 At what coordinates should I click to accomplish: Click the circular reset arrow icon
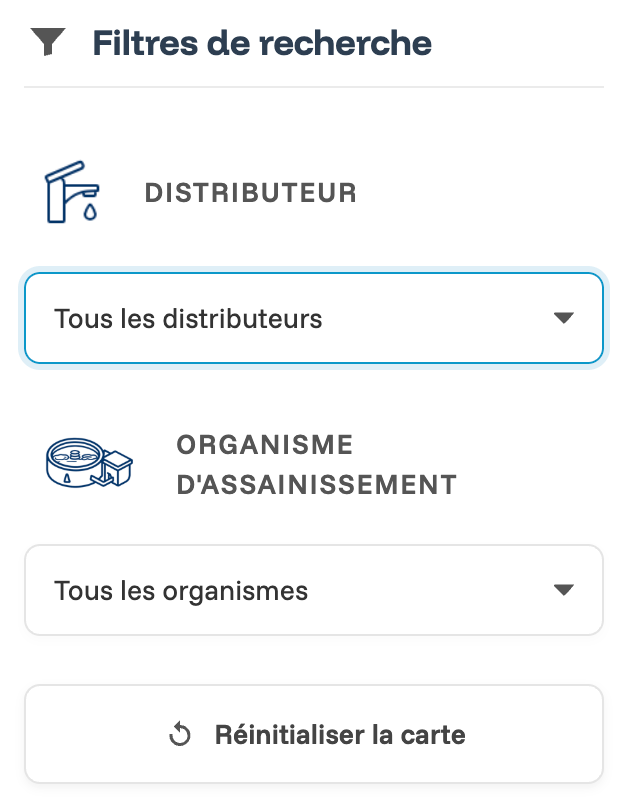coord(180,736)
